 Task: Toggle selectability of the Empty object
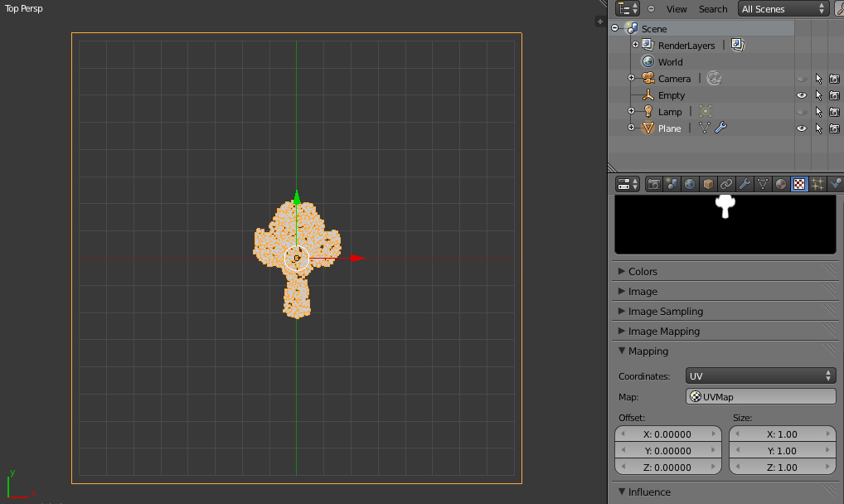[818, 95]
